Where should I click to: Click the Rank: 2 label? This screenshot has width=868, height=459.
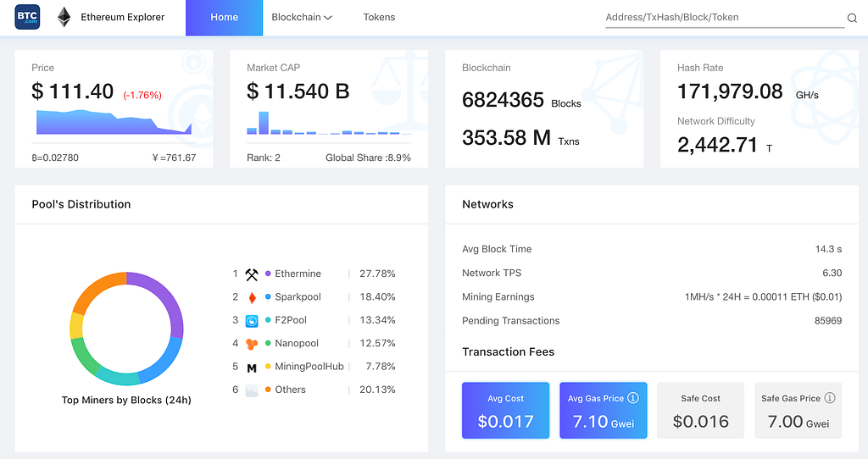tap(264, 158)
